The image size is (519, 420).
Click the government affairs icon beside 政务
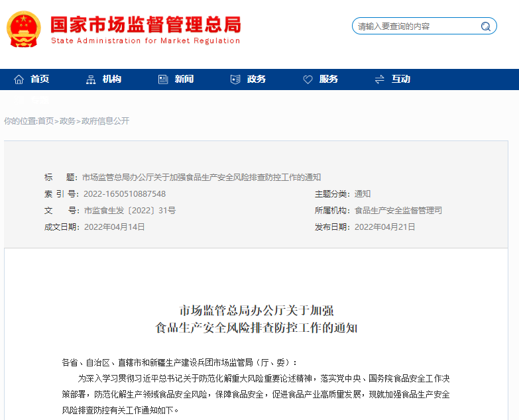[235, 79]
